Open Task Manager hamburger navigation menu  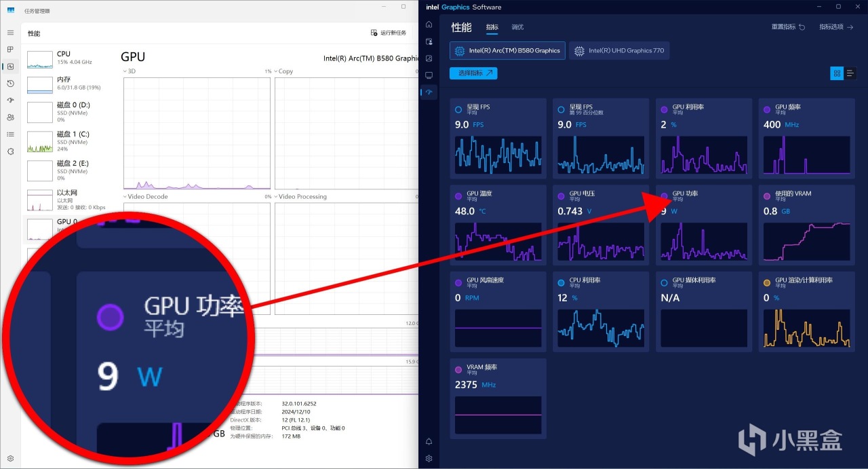click(10, 33)
